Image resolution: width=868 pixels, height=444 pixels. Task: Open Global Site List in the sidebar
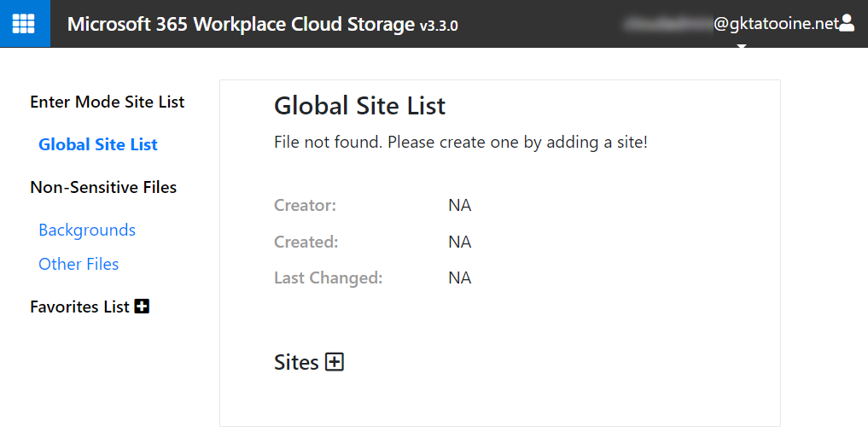[98, 144]
